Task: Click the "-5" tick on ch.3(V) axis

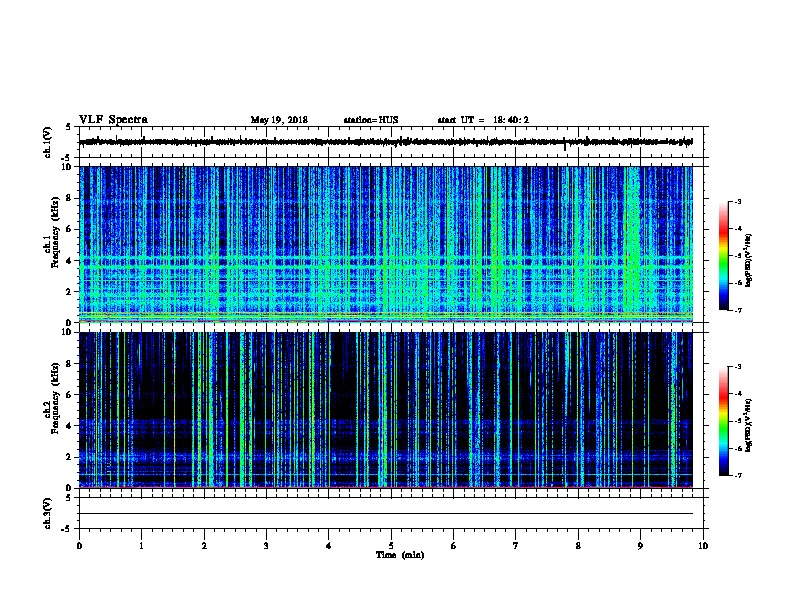Action: [x=67, y=529]
